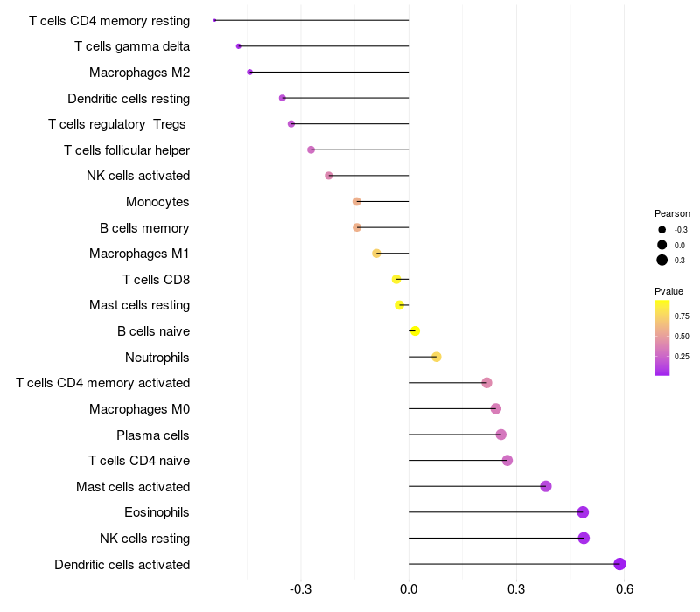Click the Pvalue legend title
Screen dimensions: 700x612
pyautogui.click(x=668, y=291)
